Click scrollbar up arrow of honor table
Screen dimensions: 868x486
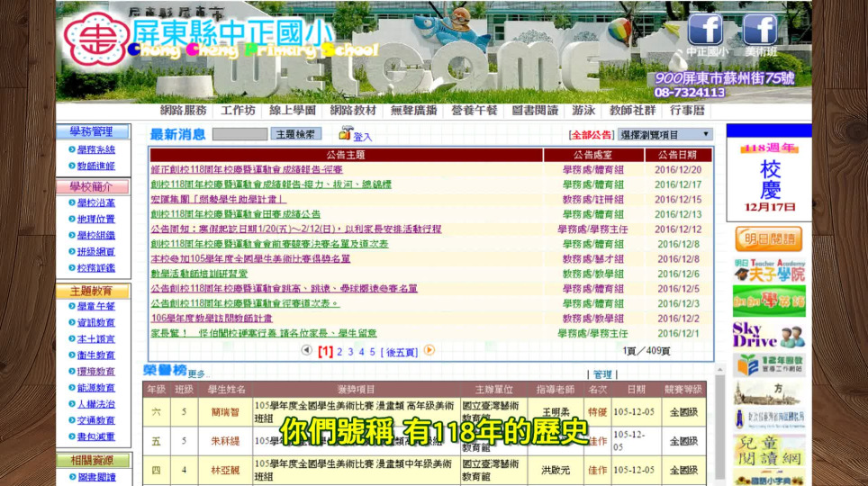(719, 369)
